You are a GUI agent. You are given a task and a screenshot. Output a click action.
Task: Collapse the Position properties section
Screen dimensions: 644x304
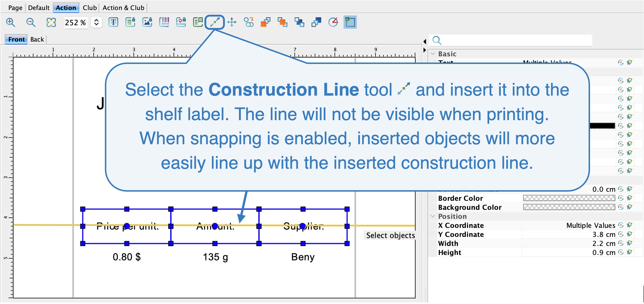coord(433,216)
